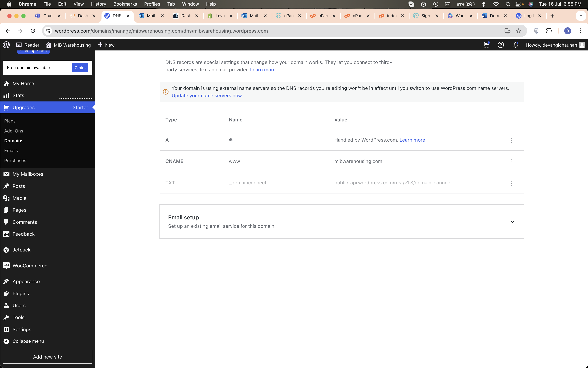Open Emails submenu item
This screenshot has height=368, width=588.
pyautogui.click(x=11, y=151)
